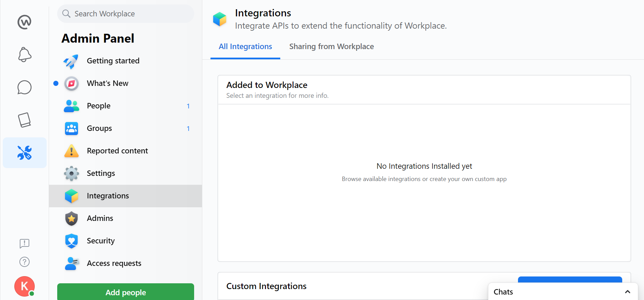Click the What's New compass icon
The image size is (644, 300).
72,84
